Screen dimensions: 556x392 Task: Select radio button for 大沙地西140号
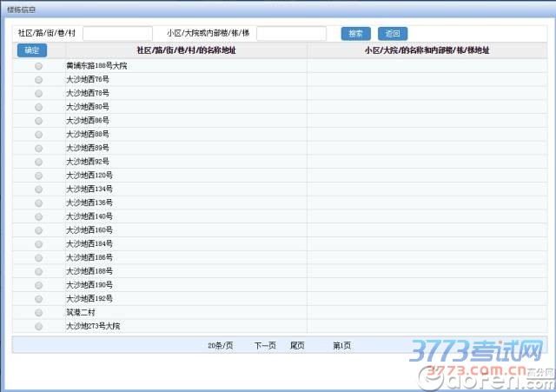(38, 216)
